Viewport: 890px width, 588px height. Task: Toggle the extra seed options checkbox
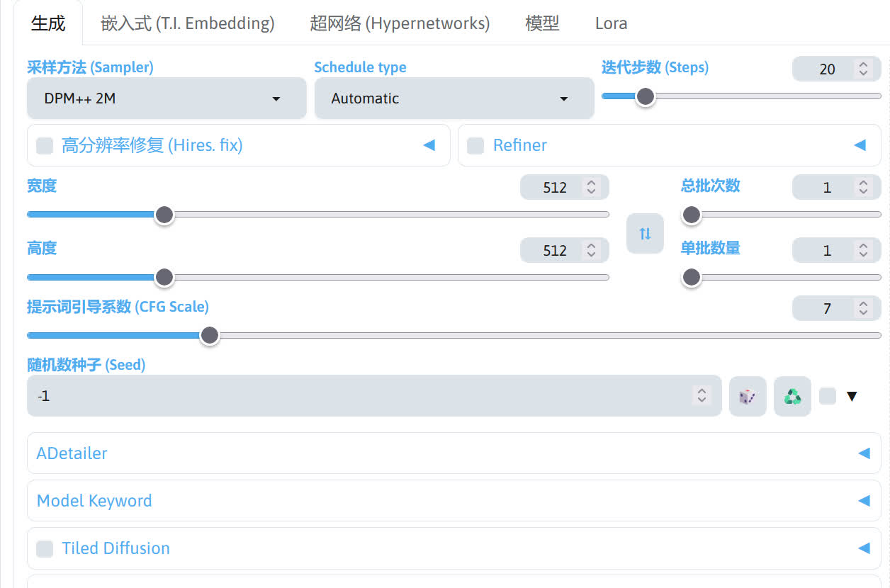[x=827, y=396]
